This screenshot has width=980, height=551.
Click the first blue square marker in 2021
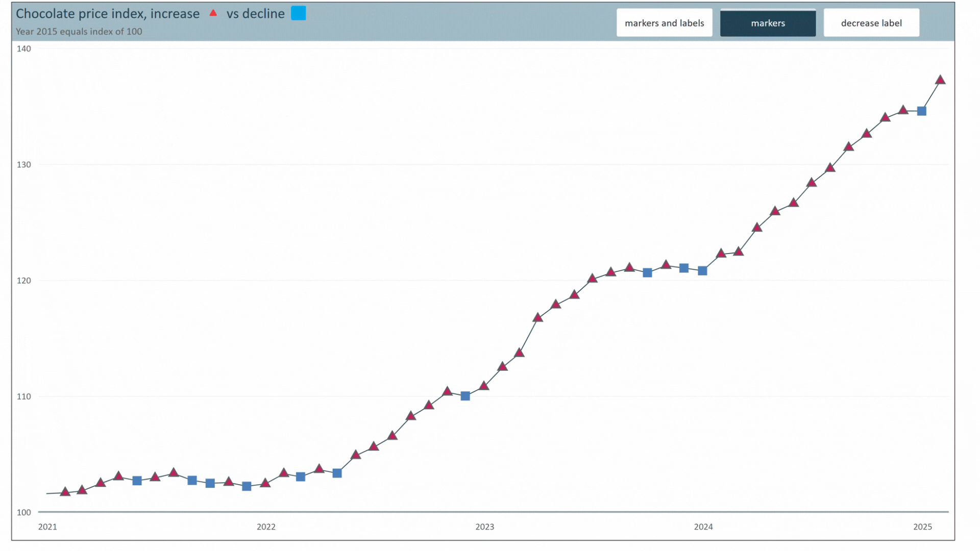click(137, 481)
